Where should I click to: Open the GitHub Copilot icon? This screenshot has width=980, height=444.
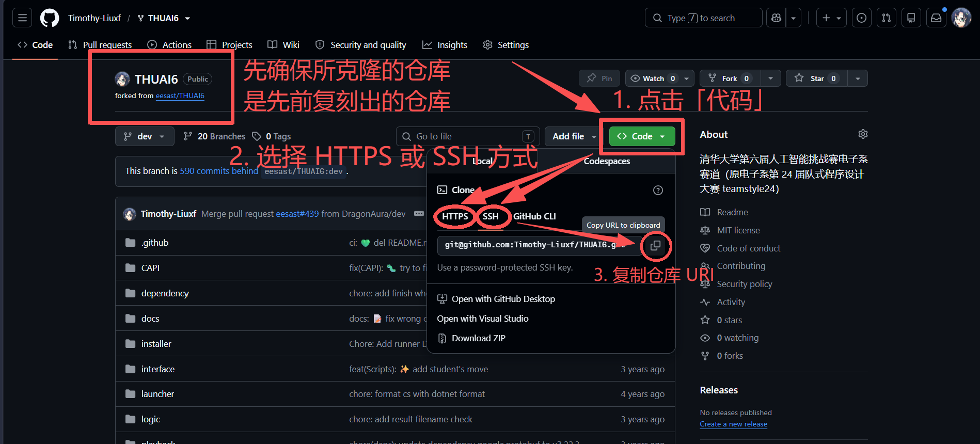(x=776, y=18)
